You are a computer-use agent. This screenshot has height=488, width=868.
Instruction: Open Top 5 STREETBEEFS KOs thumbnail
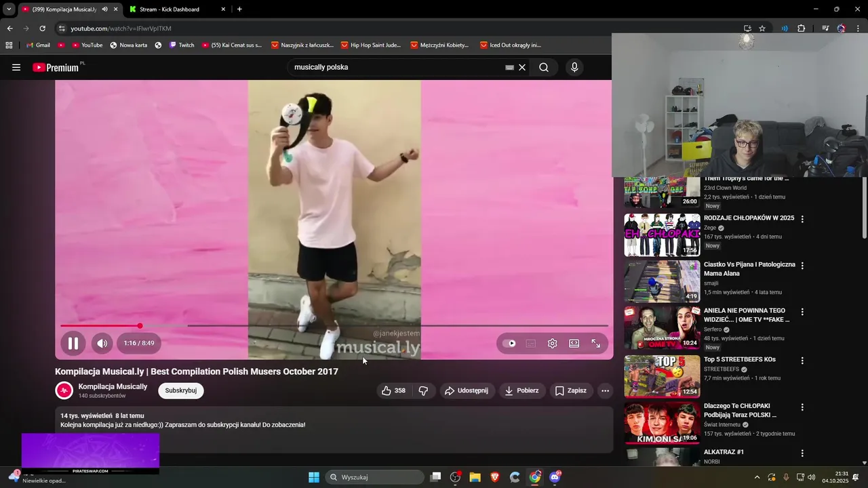[662, 376]
